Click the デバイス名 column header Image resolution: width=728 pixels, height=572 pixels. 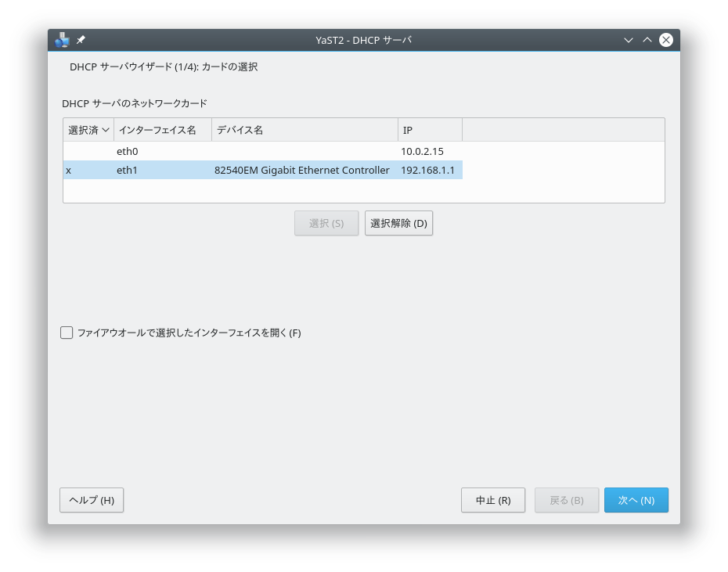[x=305, y=130]
